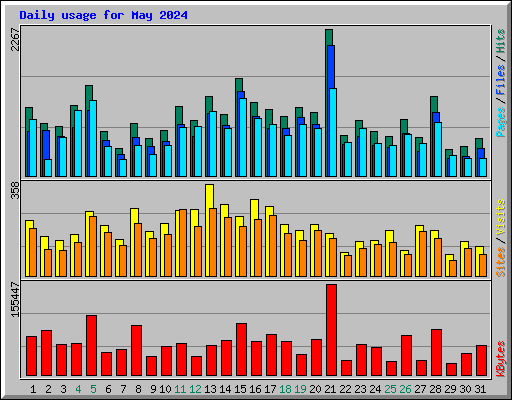Click day 21 on the x-axis
The height and width of the screenshot is (400, 512).
330,389
